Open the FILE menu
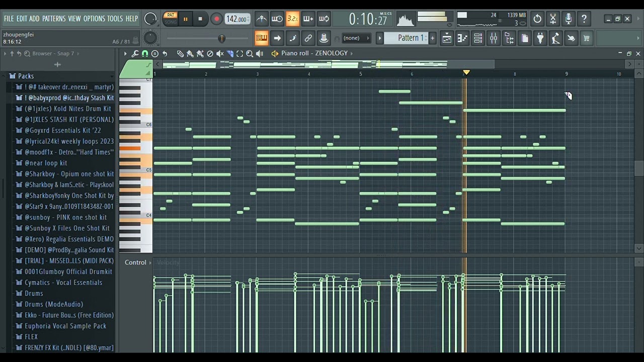Screen dimensions: 644x362 9,19
